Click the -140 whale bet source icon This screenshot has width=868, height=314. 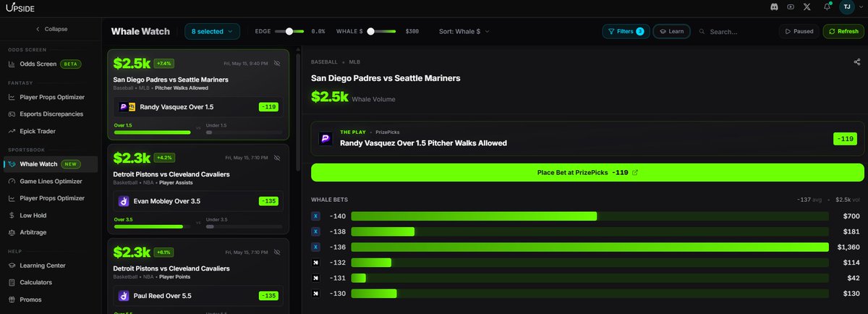tap(315, 216)
